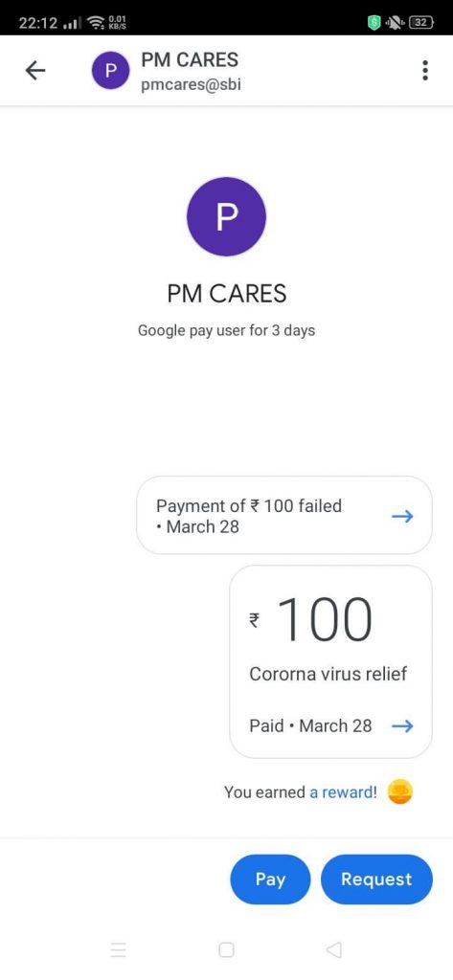Click the 'a reward!' link

344,792
